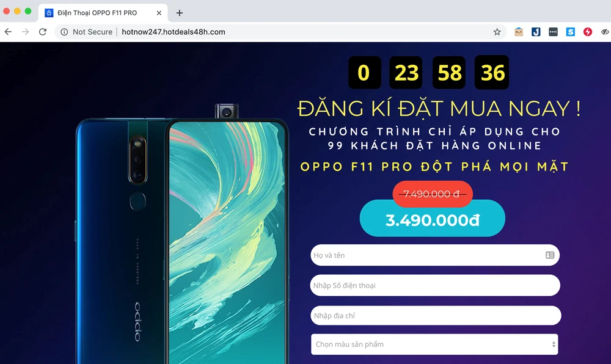The height and width of the screenshot is (364, 611).
Task: Focus the Họ và tên field
Action: pyautogui.click(x=435, y=255)
